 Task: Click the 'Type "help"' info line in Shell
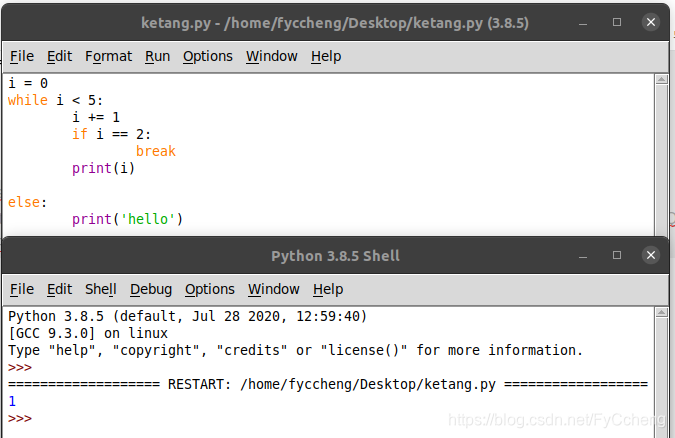(295, 351)
